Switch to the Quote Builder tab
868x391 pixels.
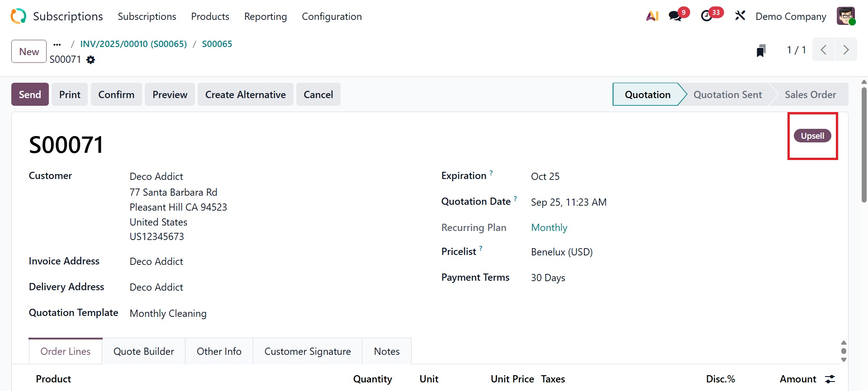[x=143, y=351]
